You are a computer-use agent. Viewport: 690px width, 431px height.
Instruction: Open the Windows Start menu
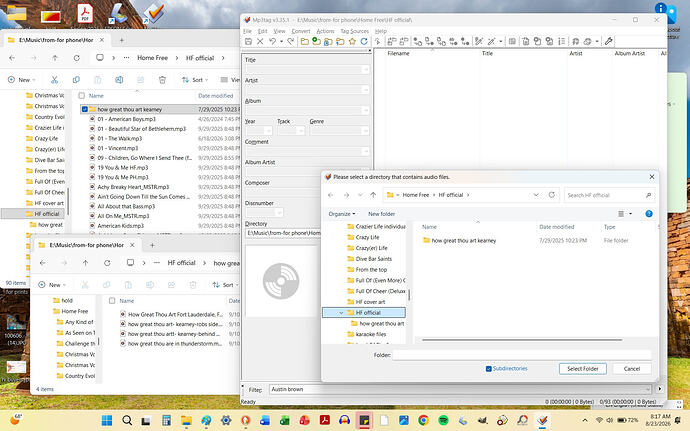[x=107, y=420]
